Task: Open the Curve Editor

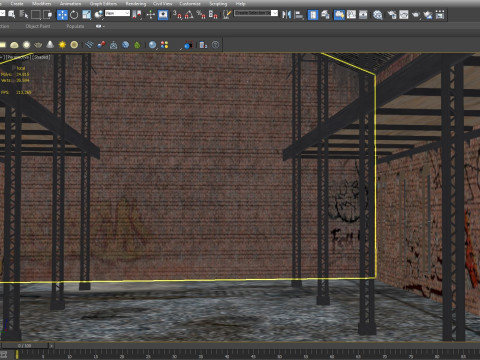Action: [351, 15]
